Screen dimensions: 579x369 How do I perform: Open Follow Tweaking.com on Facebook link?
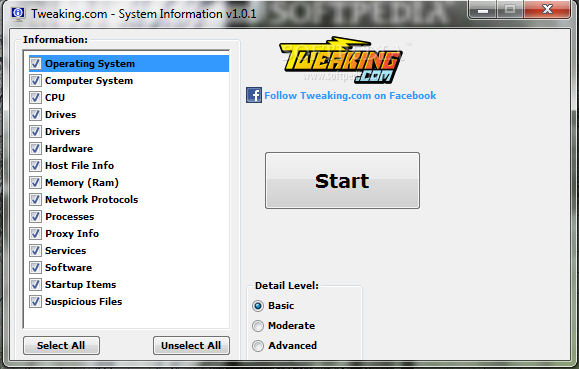click(x=350, y=96)
